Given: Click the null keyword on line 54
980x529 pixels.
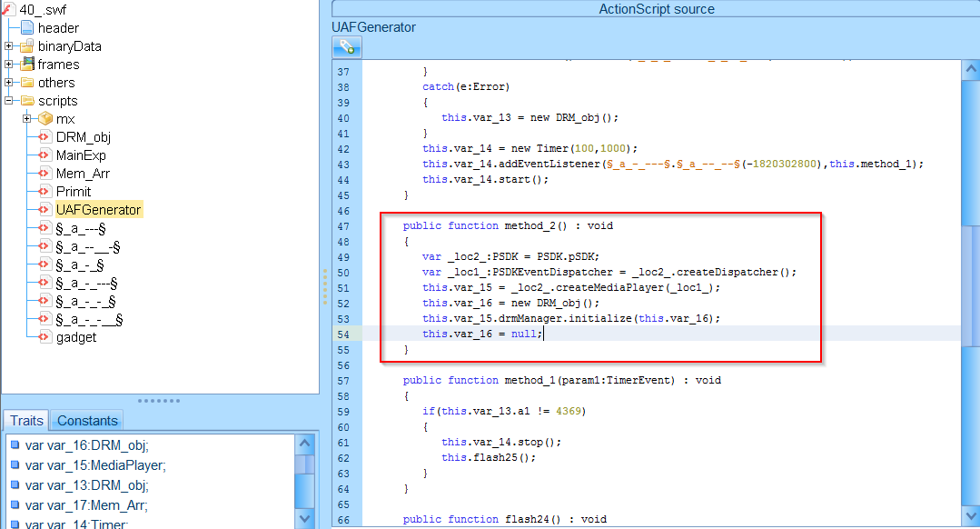Looking at the screenshot, I should (x=524, y=334).
